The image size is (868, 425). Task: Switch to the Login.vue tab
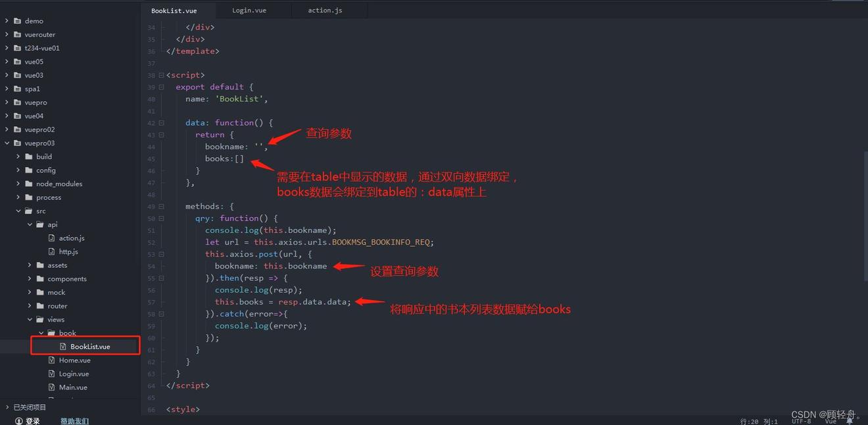pos(249,11)
